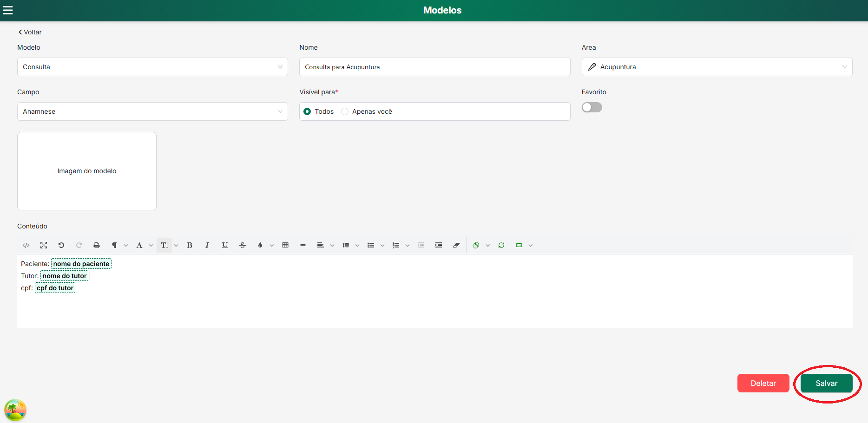Apply strikethrough formatting

point(243,245)
